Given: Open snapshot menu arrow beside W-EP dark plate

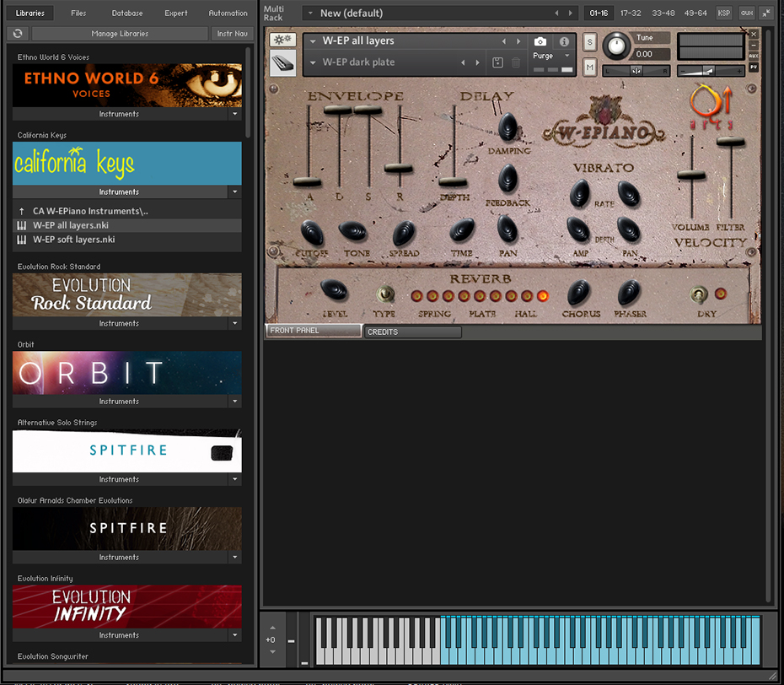Looking at the screenshot, I should click(313, 62).
